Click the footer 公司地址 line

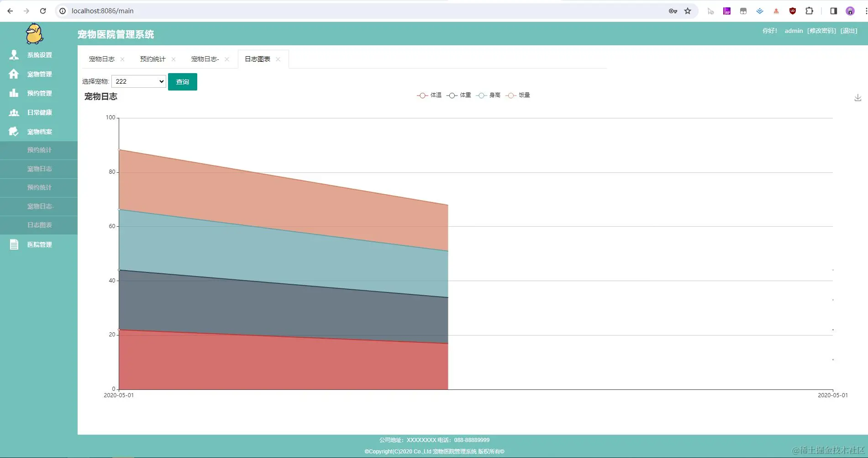[434, 440]
